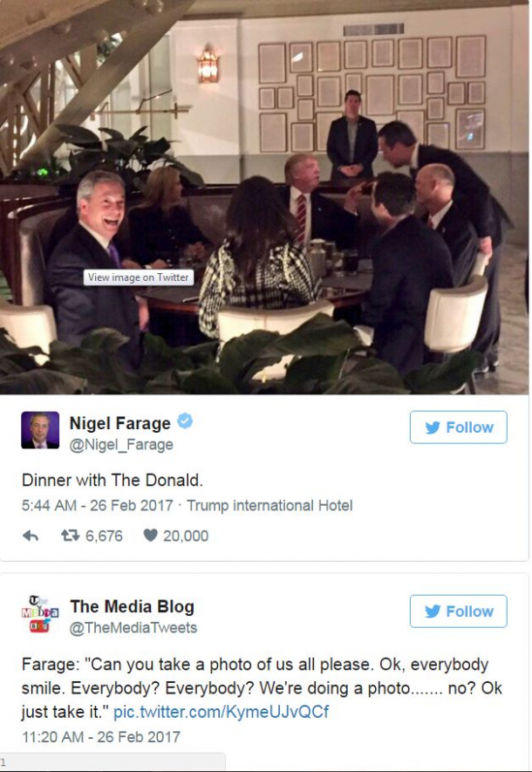The width and height of the screenshot is (532, 772).
Task: Open the embedded dinner photo
Action: 264,197
